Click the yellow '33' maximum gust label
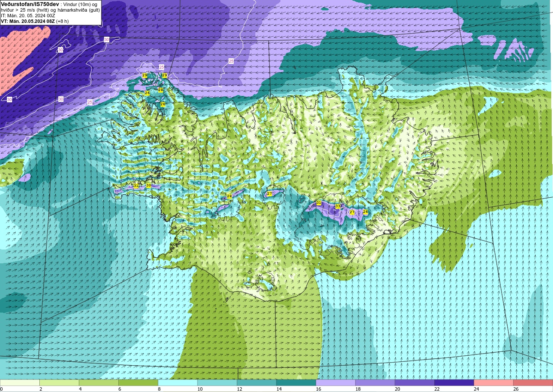Screen dimensions: 553x392 (x=338, y=206)
